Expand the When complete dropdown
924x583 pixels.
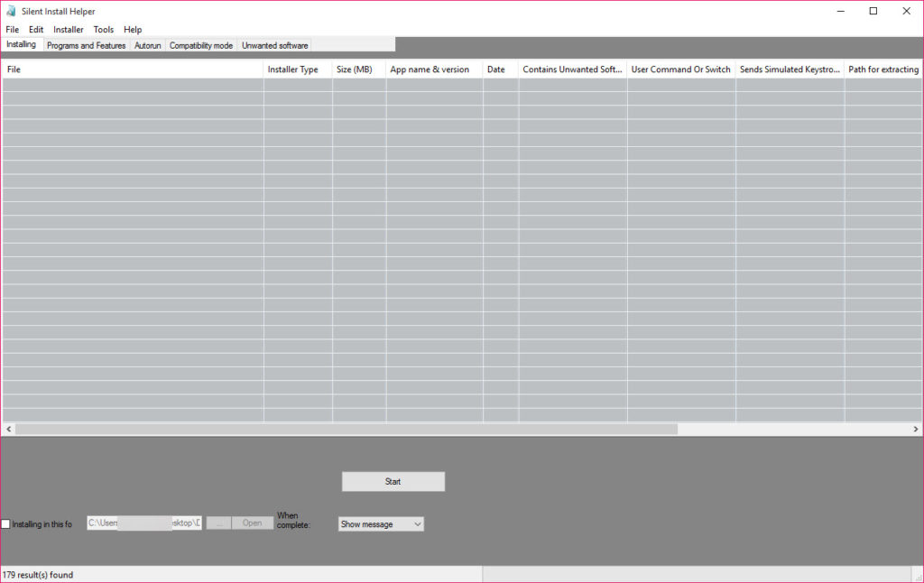click(381, 524)
